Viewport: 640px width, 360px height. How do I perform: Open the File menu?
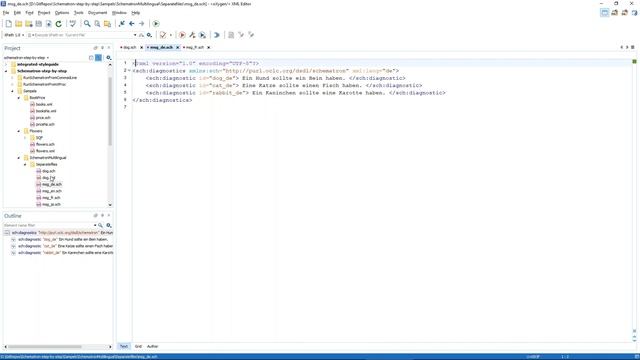coord(6,13)
